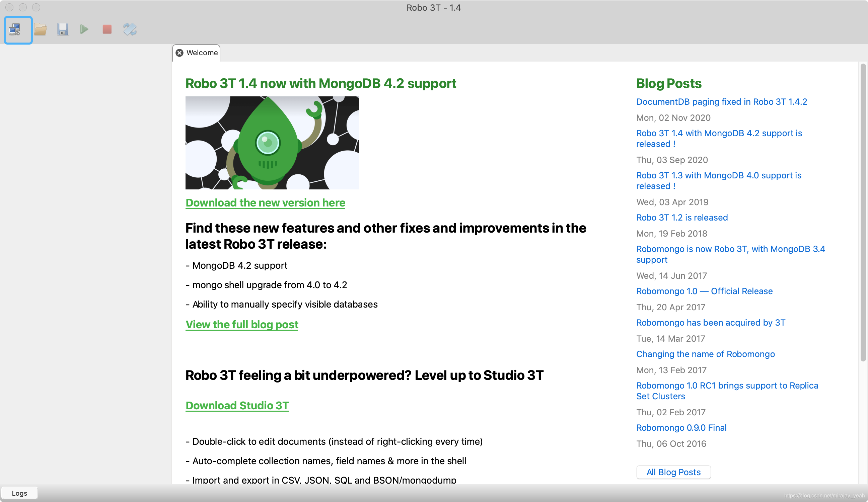Open 'Robomongo has been acquired by 3T' post
The image size is (868, 502).
(711, 323)
